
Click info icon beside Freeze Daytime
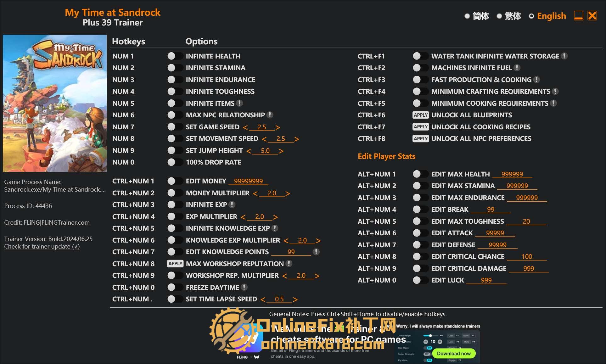pyautogui.click(x=244, y=287)
